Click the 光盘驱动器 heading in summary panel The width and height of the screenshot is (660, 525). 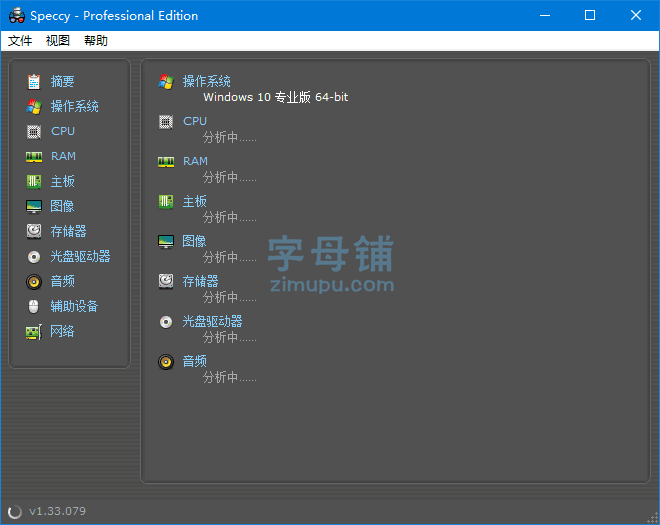212,321
